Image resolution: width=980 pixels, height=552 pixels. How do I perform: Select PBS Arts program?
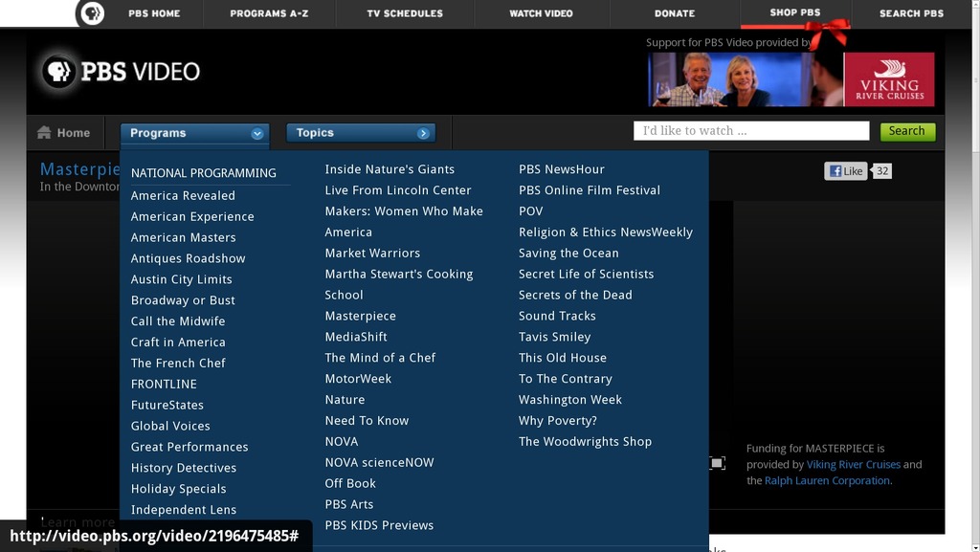[348, 504]
